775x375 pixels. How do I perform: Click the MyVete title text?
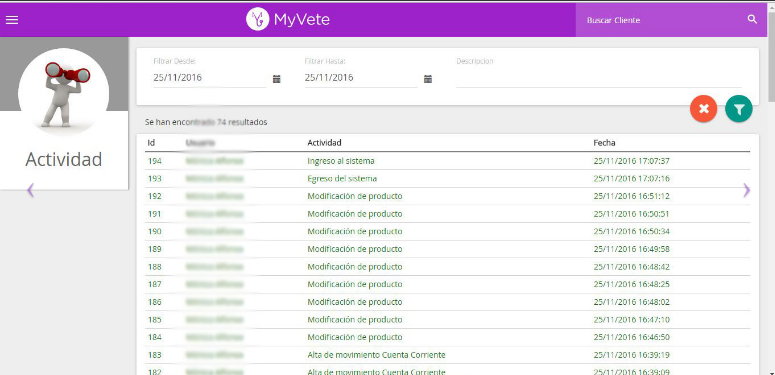pyautogui.click(x=301, y=20)
